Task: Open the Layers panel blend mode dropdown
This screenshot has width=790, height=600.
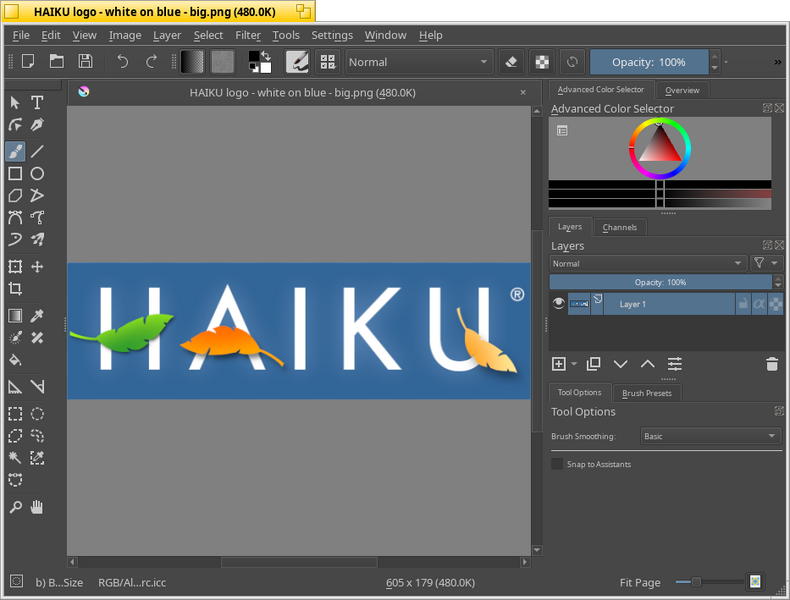Action: (x=647, y=263)
